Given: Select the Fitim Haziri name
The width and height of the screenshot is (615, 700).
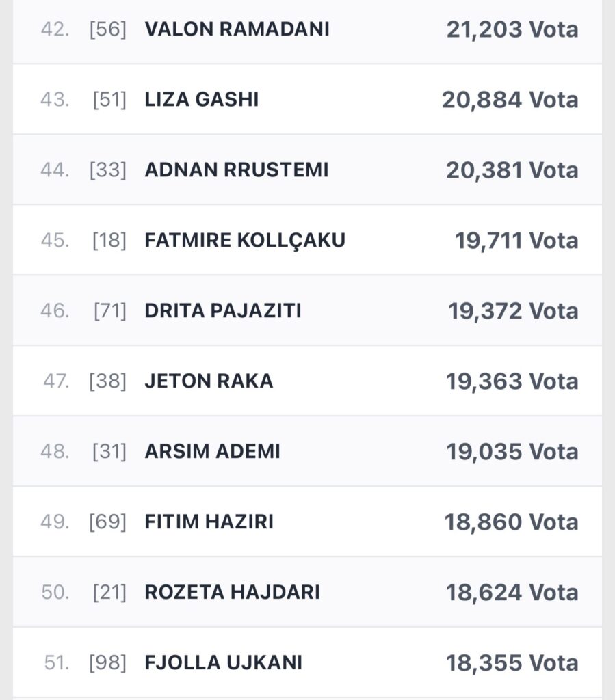Looking at the screenshot, I should (209, 522).
